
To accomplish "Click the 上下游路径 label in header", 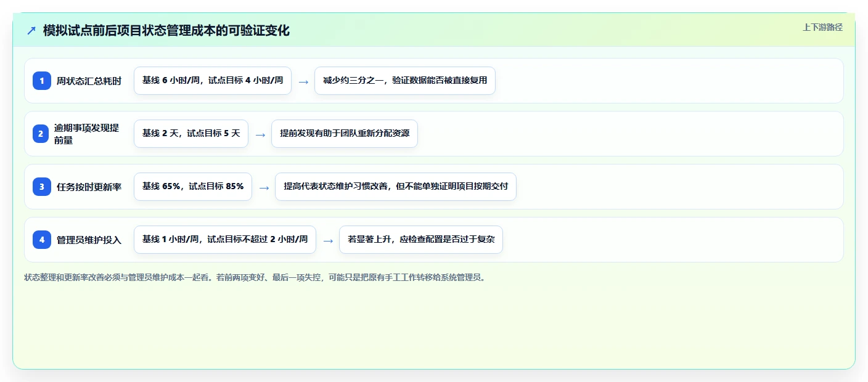I will click(822, 27).
